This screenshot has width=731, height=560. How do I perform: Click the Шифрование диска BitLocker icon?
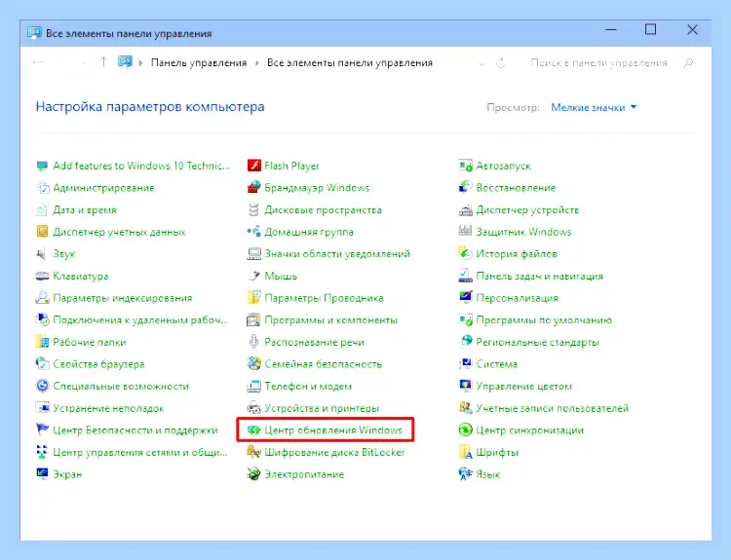click(x=253, y=452)
